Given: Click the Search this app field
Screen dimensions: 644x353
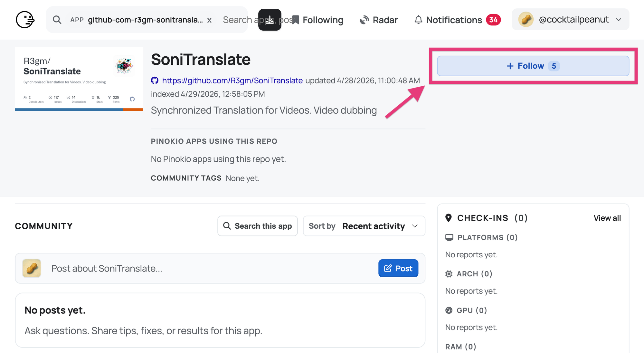Looking at the screenshot, I should coord(258,226).
